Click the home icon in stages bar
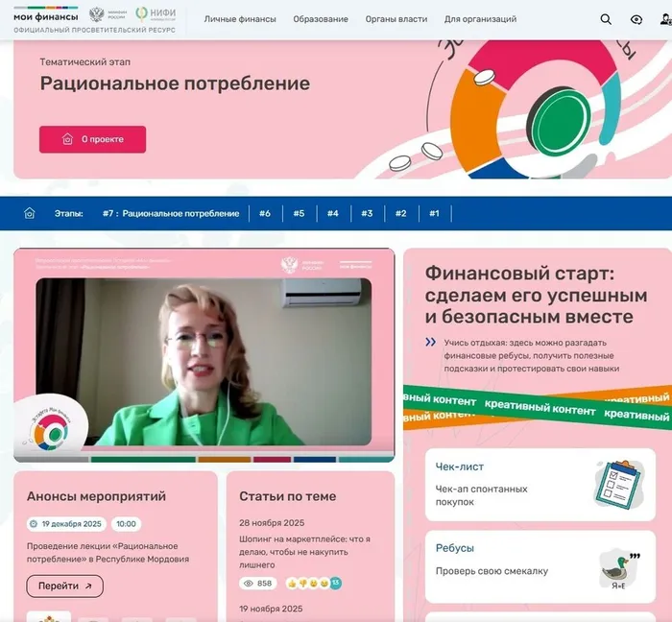This screenshot has height=622, width=672. [x=29, y=213]
